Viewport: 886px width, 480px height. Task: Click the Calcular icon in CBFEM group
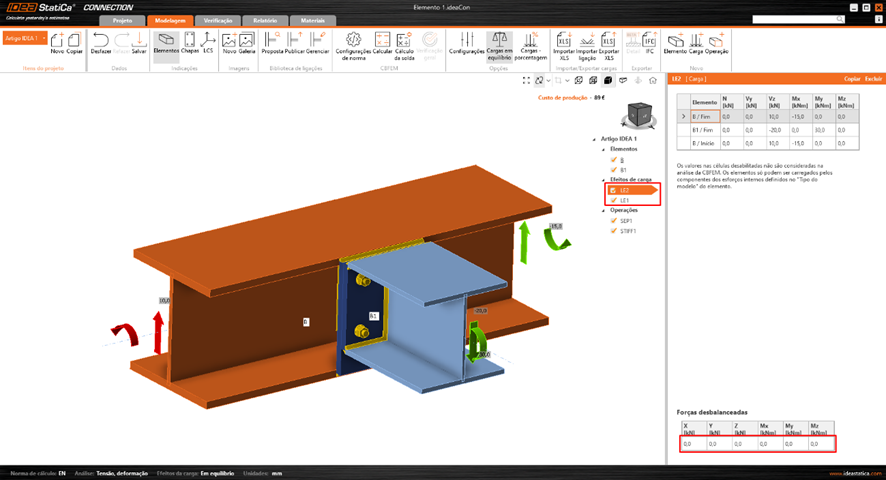click(x=382, y=41)
